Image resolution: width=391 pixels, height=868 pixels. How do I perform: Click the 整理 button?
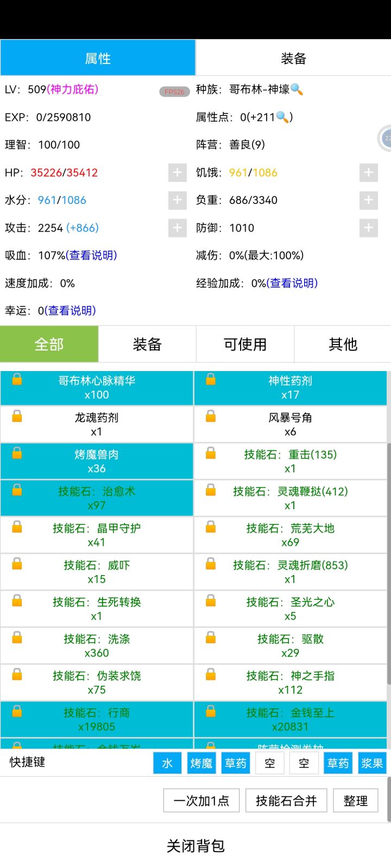356,801
